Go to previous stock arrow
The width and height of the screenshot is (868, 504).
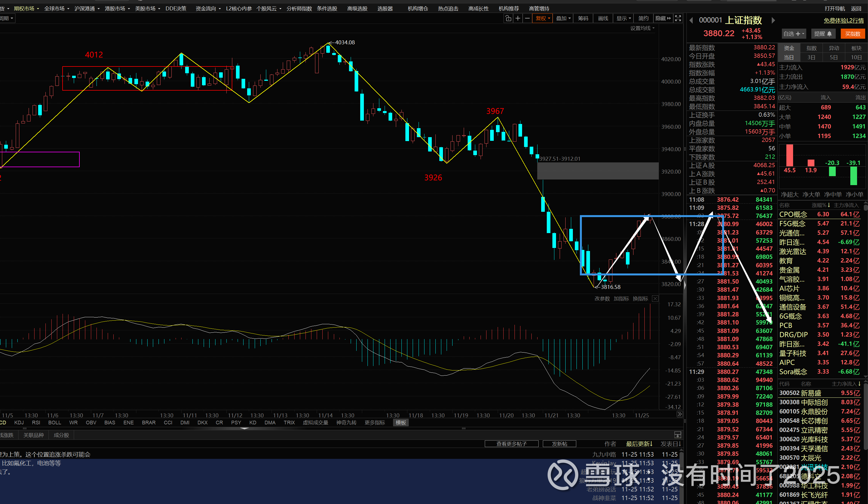click(x=691, y=21)
